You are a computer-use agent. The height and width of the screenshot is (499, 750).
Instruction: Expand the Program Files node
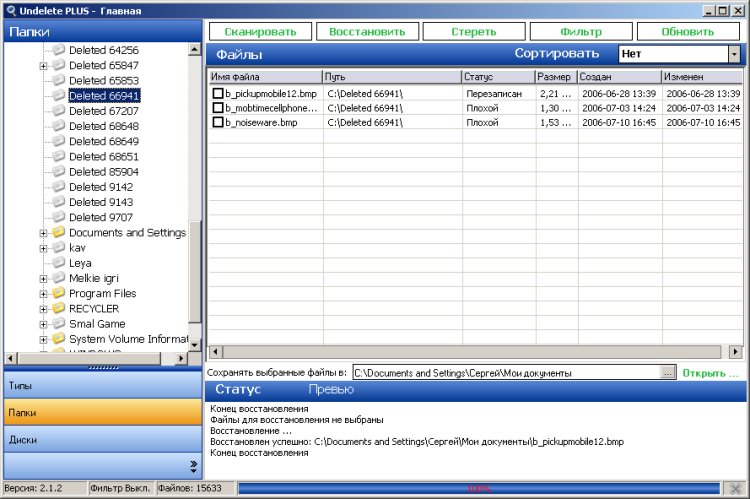click(44, 294)
